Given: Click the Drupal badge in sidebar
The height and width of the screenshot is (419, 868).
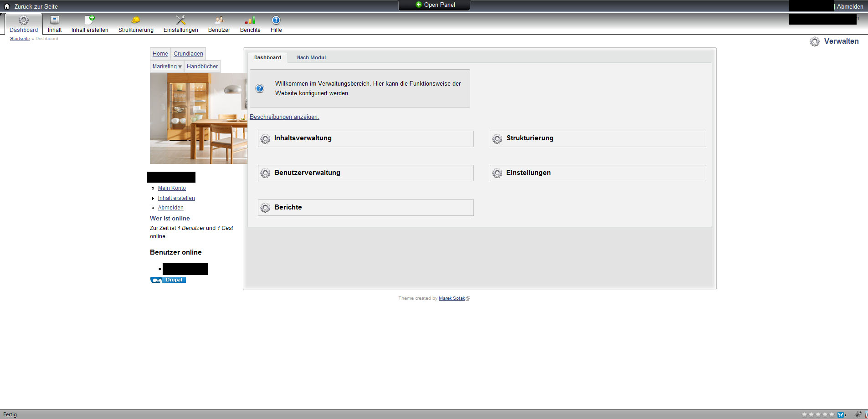Looking at the screenshot, I should (168, 280).
